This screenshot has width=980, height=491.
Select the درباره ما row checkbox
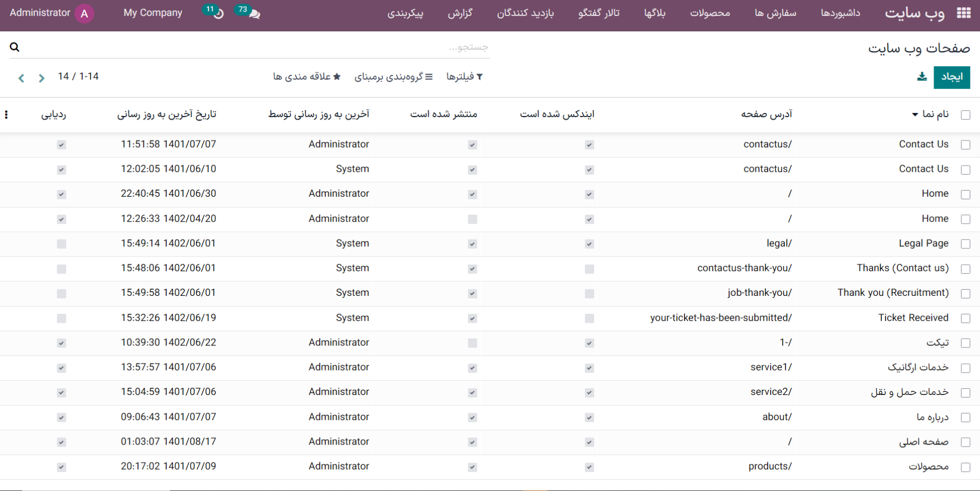(965, 417)
